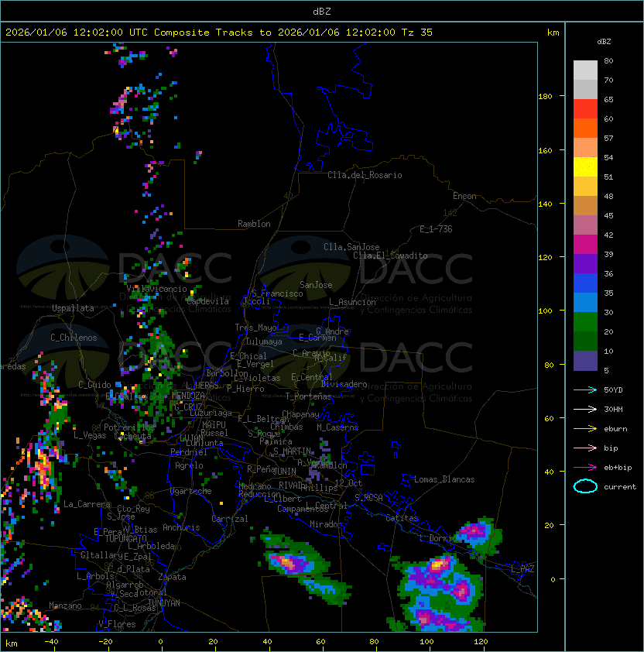Screen dimensions: 644x652
Task: Click the Ramblon label in the upper map
Action: [254, 224]
